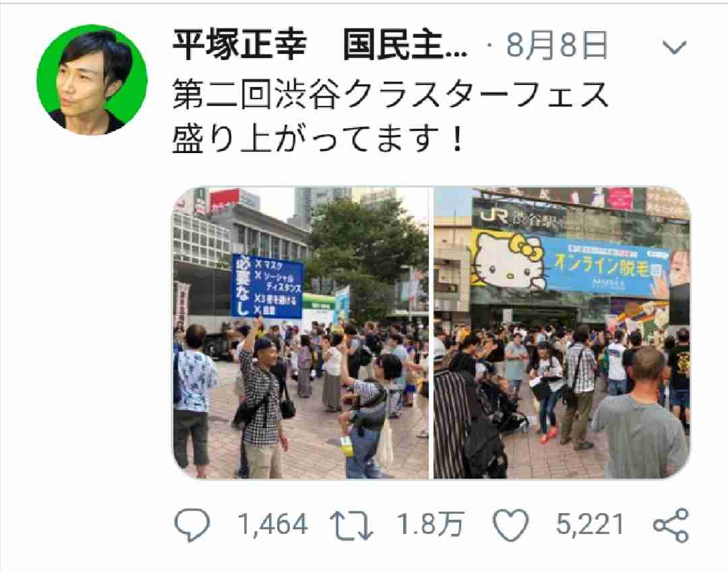View the right photo with Hello Kitty banner
Viewport: 728px width, 571px height.
[562, 333]
